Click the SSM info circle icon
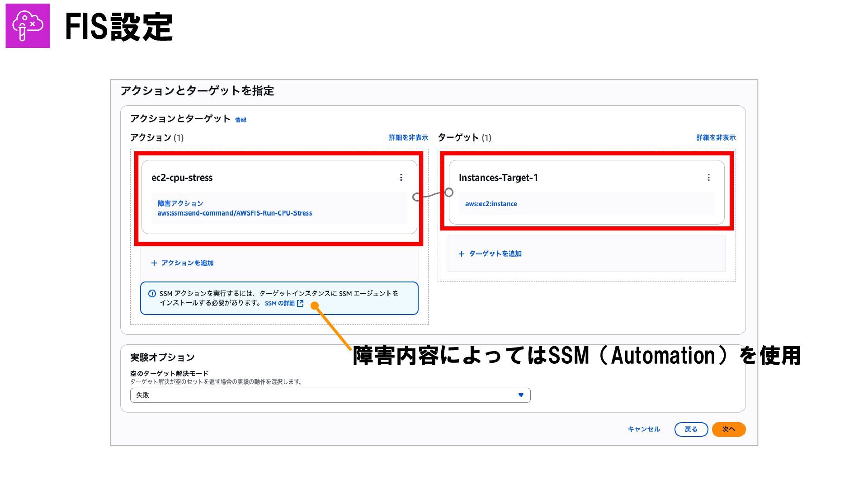This screenshot has height=488, width=868. pos(152,294)
